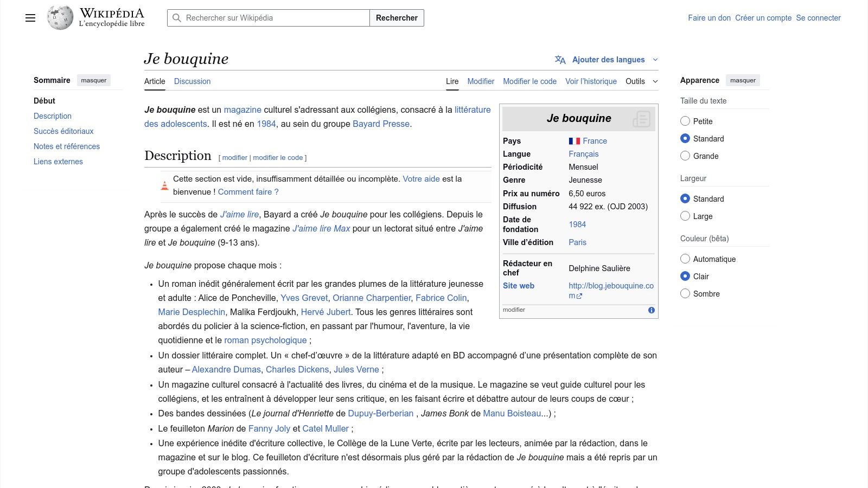The height and width of the screenshot is (488, 868).
Task: Click modifier le code next to Description
Action: point(278,158)
